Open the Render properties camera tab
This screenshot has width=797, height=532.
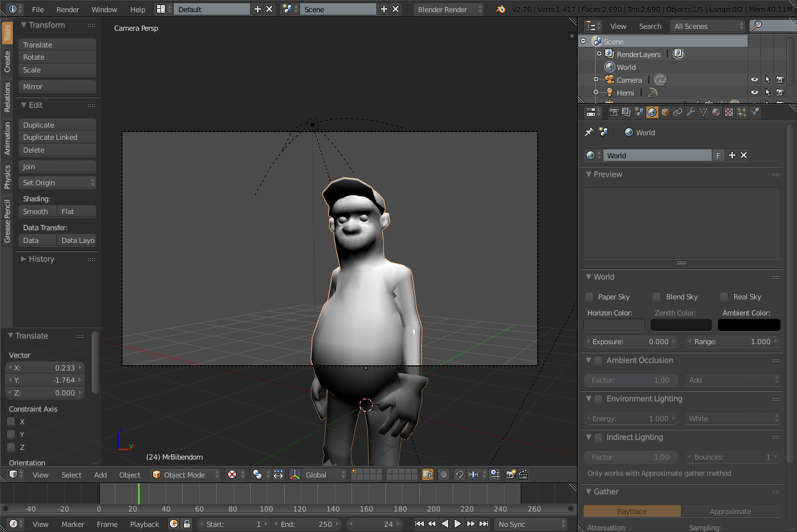[x=614, y=112]
